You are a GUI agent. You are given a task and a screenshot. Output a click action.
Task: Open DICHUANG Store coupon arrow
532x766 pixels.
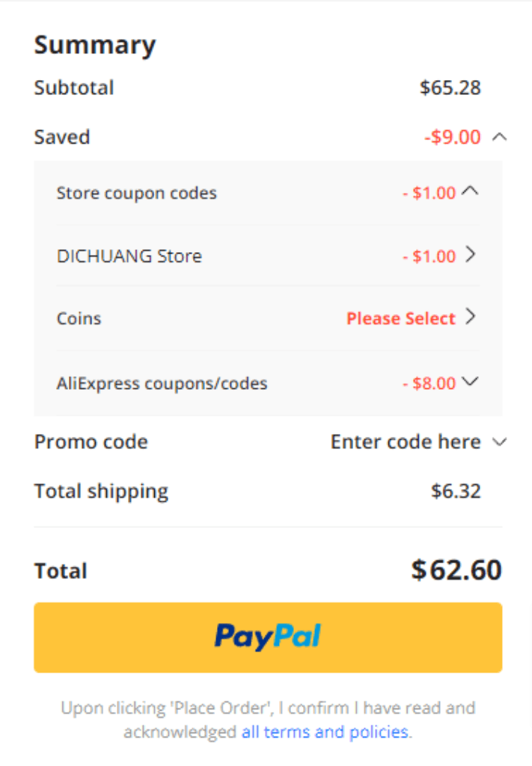(x=471, y=254)
